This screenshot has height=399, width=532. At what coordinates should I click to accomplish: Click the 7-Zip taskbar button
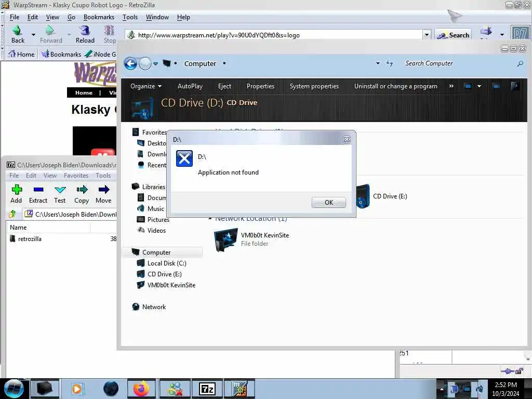[x=207, y=389]
